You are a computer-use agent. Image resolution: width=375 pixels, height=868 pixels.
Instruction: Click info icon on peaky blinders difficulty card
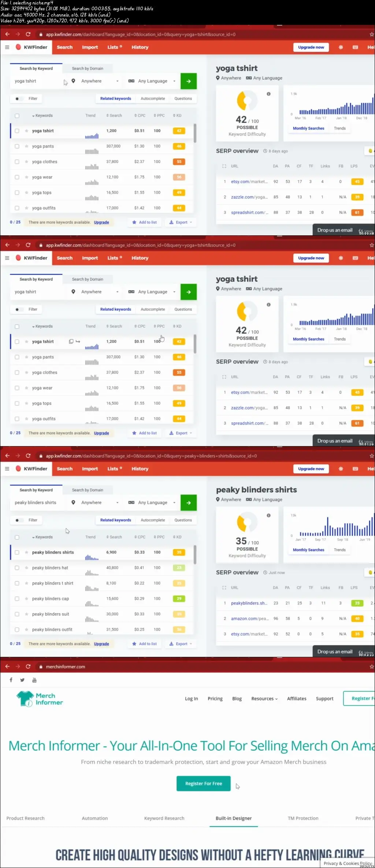[x=268, y=515]
